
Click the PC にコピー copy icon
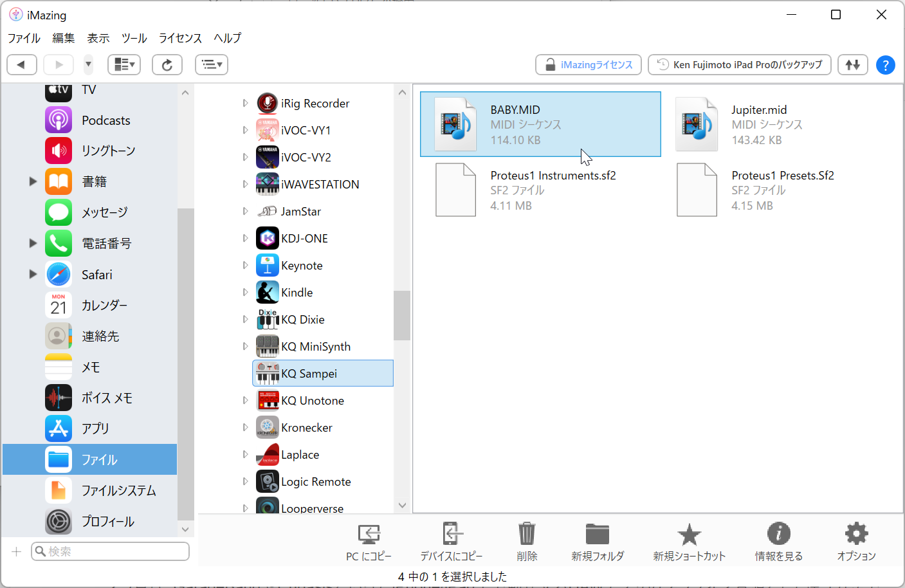click(369, 534)
